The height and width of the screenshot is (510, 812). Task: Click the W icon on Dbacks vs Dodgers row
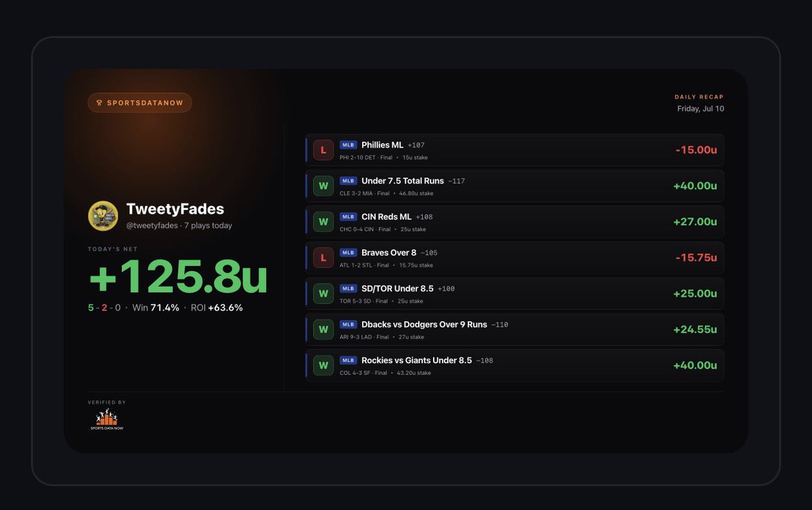point(323,329)
